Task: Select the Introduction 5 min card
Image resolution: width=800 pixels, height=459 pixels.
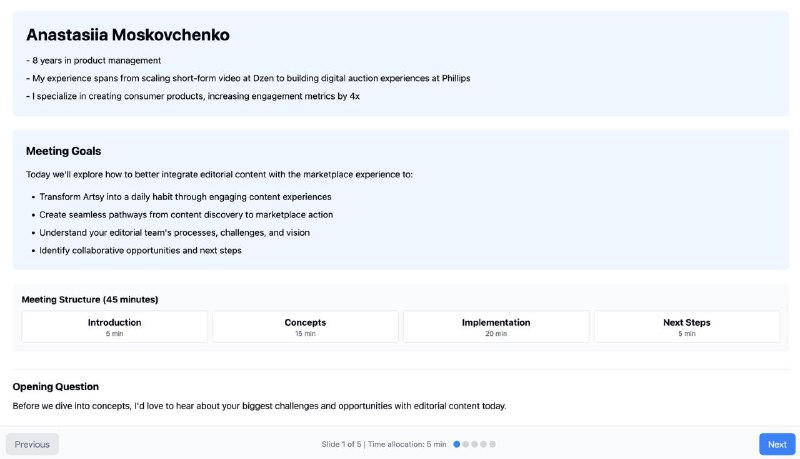Action: tap(114, 327)
